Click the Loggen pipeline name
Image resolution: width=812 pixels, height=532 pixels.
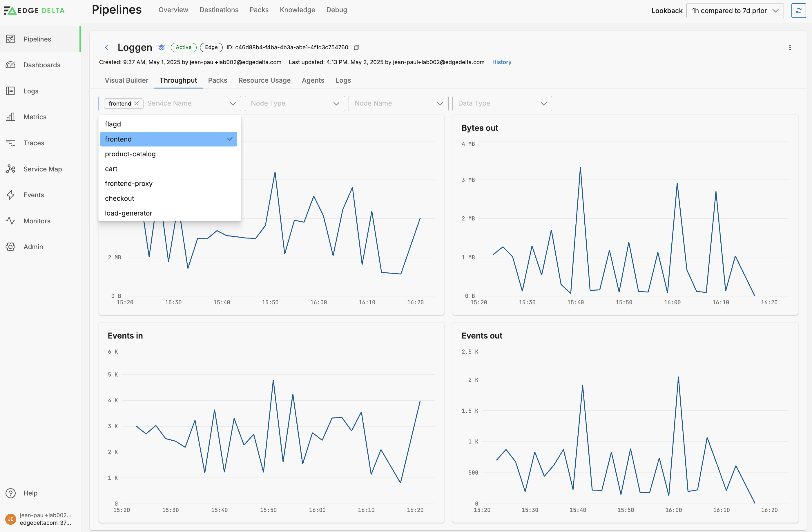click(x=135, y=48)
